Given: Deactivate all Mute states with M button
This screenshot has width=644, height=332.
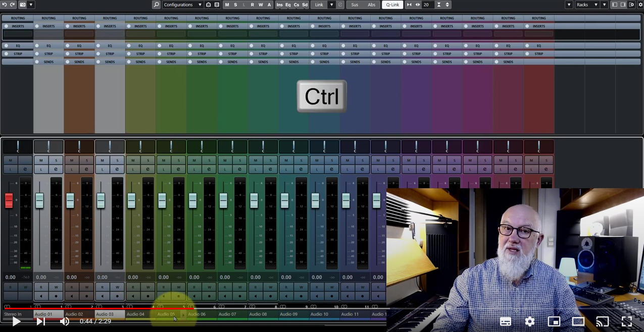Looking at the screenshot, I should coord(227,5).
